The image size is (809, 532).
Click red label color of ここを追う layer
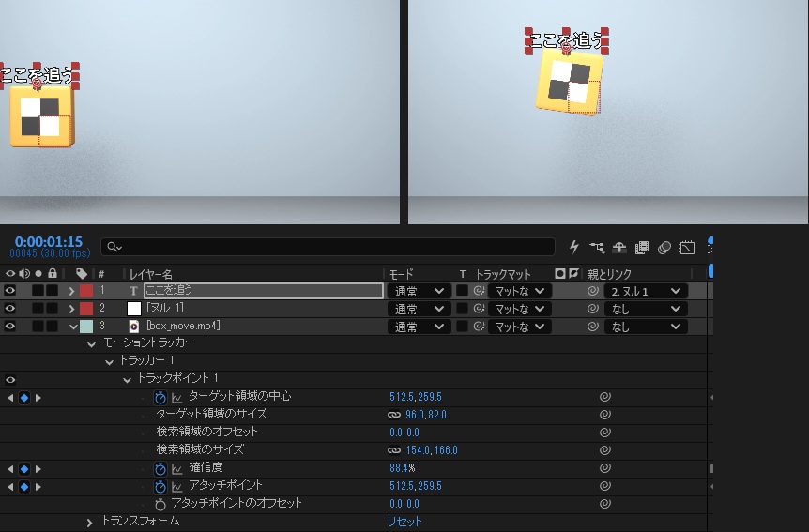point(86,291)
